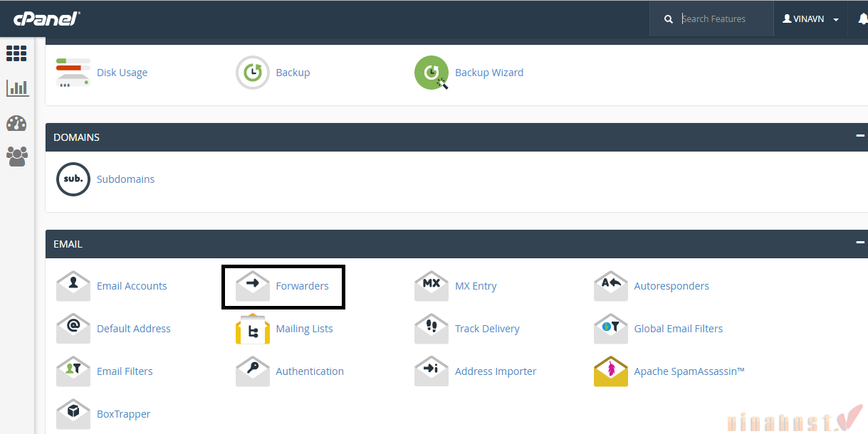Open the home grid icon in sidebar

tap(16, 53)
